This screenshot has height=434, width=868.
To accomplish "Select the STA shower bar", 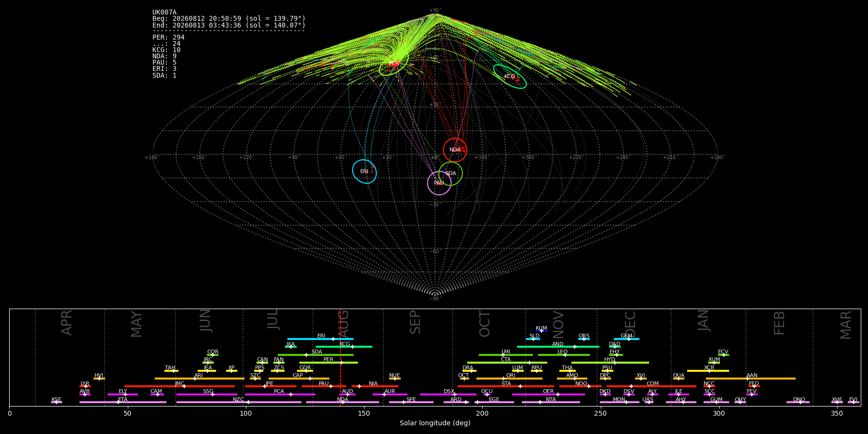I will 506,386.
